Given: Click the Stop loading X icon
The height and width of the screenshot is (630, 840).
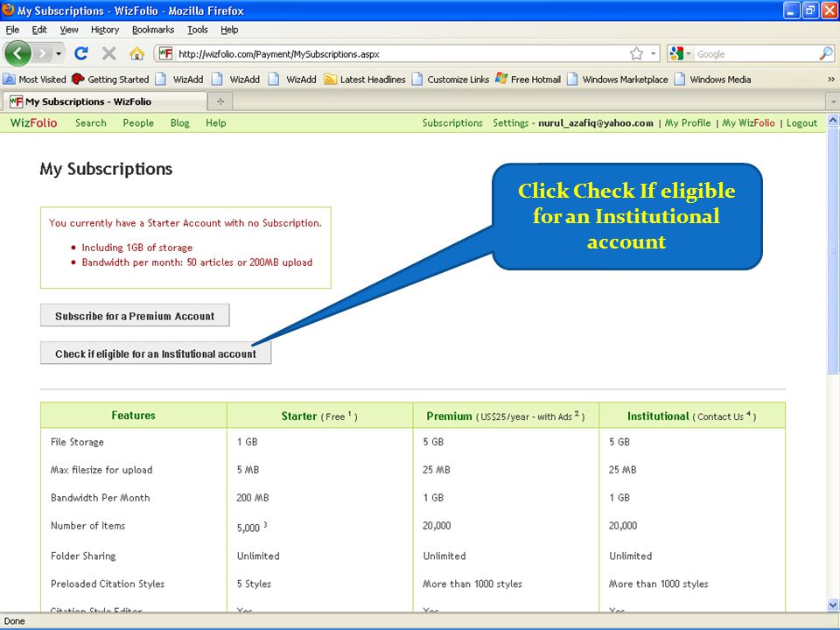Looking at the screenshot, I should point(108,53).
